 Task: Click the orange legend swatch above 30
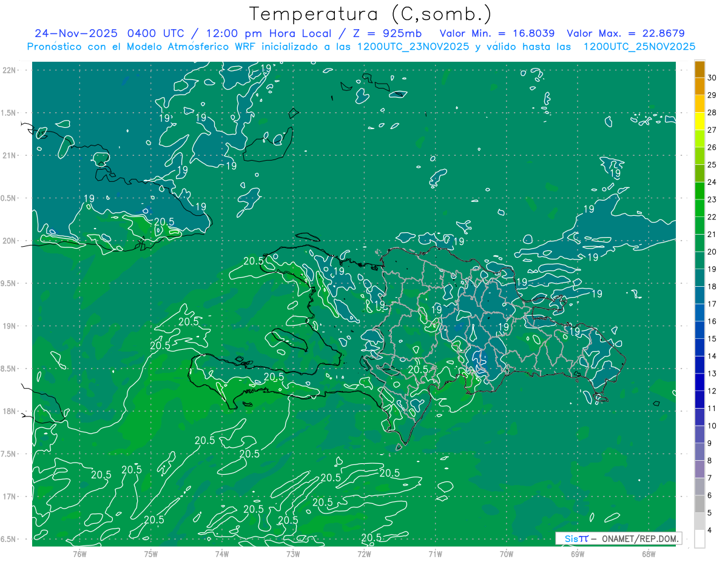[x=699, y=69]
